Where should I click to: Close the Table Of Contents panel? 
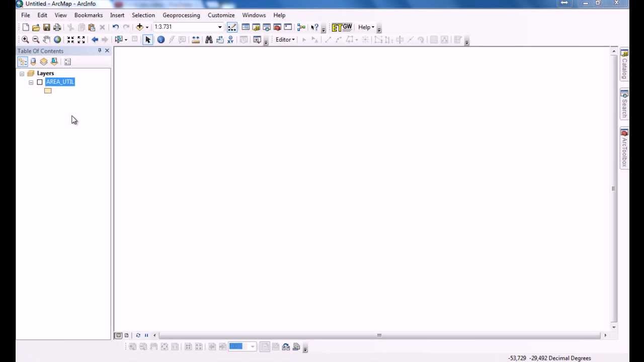click(x=107, y=51)
